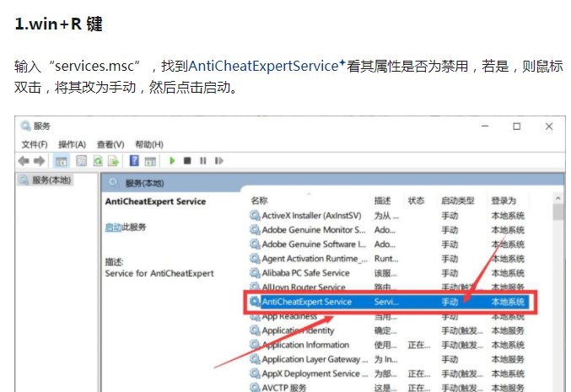Select the Adobe Genuine Monitor S... service name

(314, 229)
